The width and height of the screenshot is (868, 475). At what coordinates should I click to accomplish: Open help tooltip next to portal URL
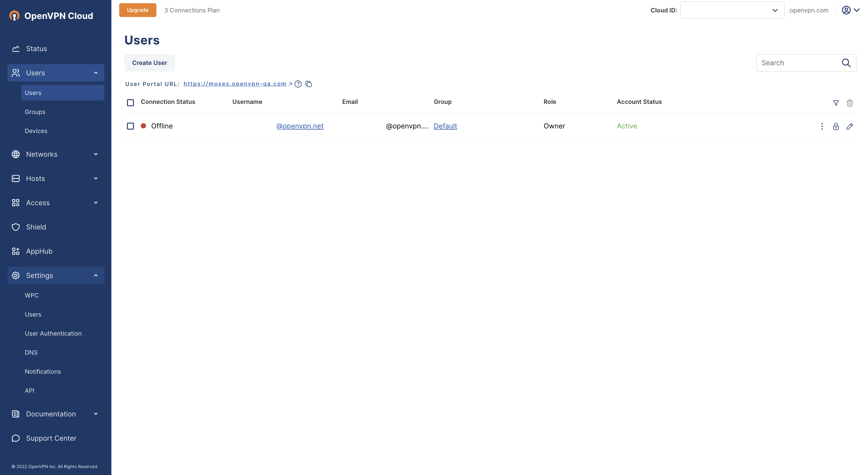coord(298,84)
